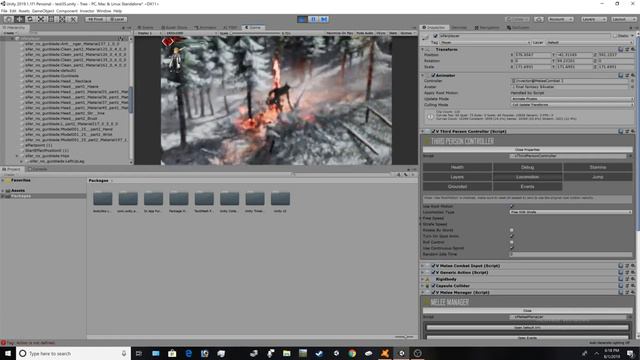This screenshot has width=640, height=360.
Task: Click the Windows Start button
Action: [x=8, y=353]
